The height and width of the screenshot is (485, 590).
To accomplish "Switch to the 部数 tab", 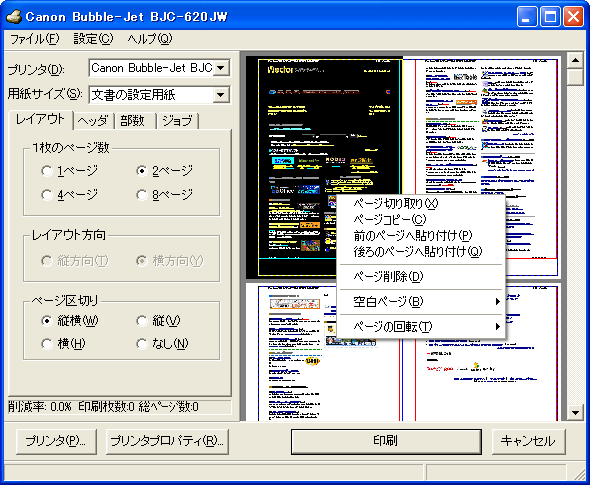I will pyautogui.click(x=134, y=121).
